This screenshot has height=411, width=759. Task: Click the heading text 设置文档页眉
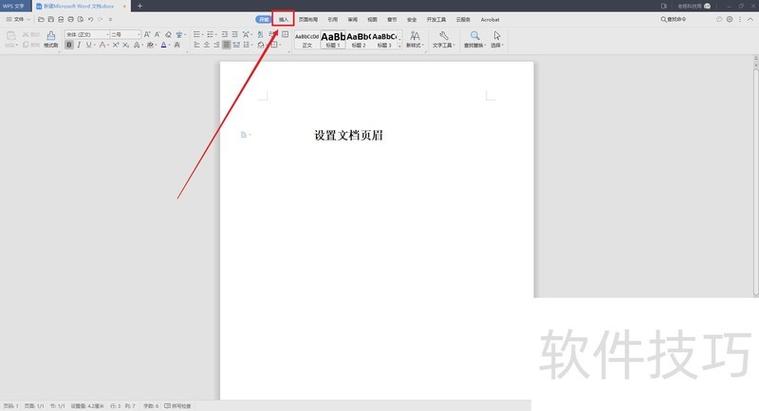click(x=349, y=136)
